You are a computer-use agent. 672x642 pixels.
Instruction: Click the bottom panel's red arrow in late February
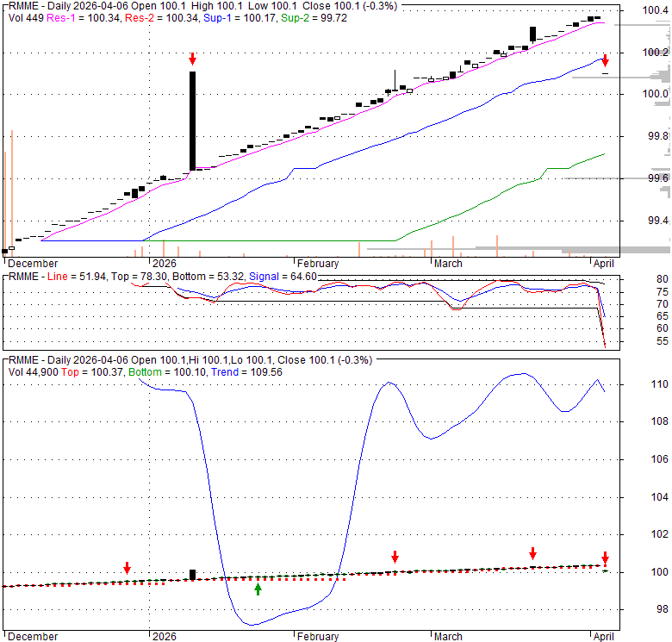(395, 557)
